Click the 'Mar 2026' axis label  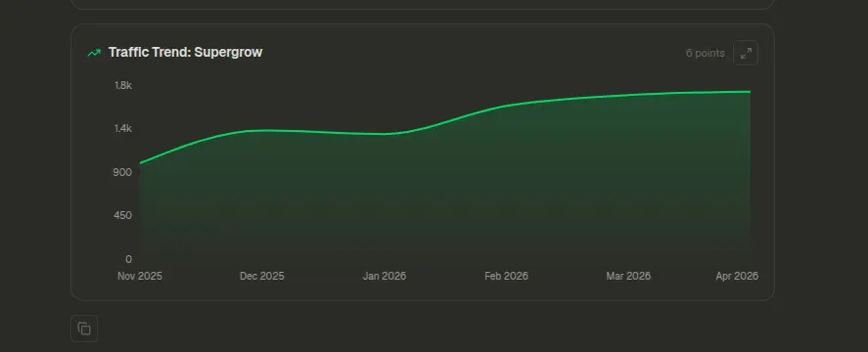coord(628,276)
